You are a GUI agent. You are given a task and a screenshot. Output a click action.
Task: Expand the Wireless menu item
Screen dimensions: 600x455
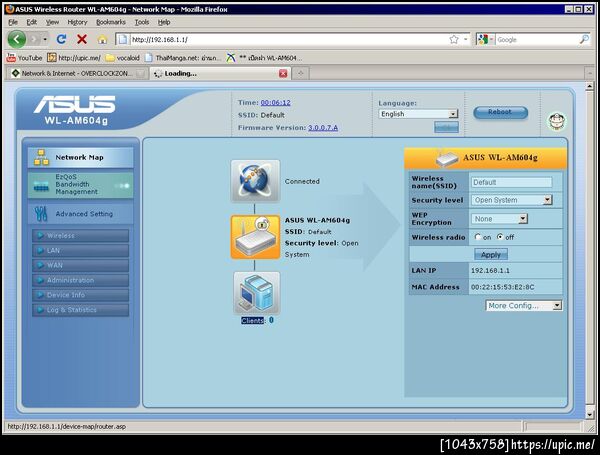(80, 236)
